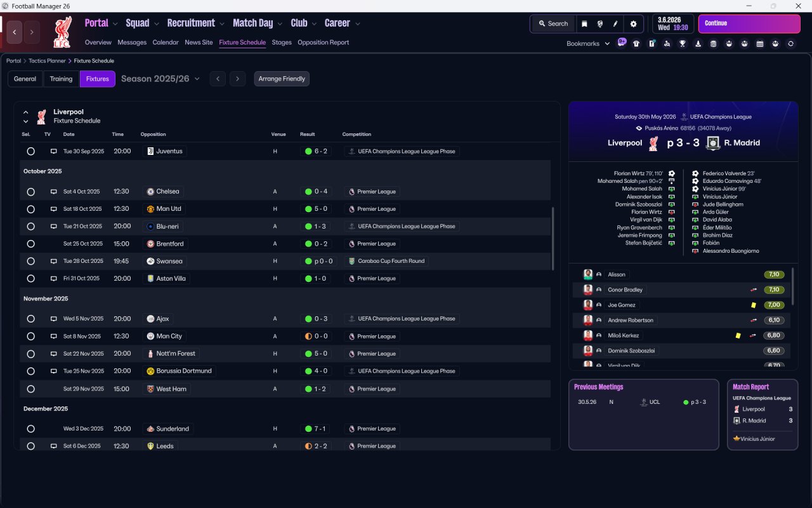This screenshot has width=812, height=508.
Task: Click the Liverpool LFC crest in the header
Action: (62, 32)
